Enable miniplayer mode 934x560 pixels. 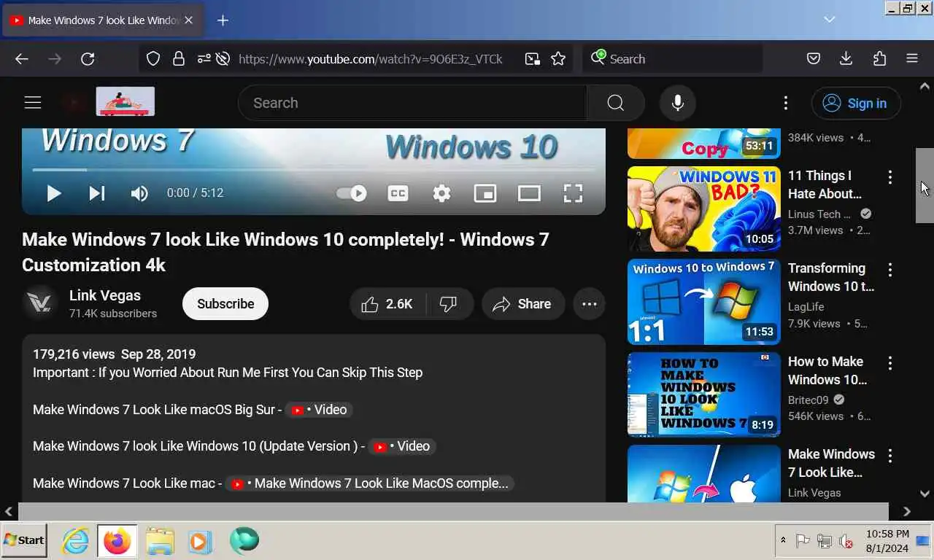[x=485, y=193]
